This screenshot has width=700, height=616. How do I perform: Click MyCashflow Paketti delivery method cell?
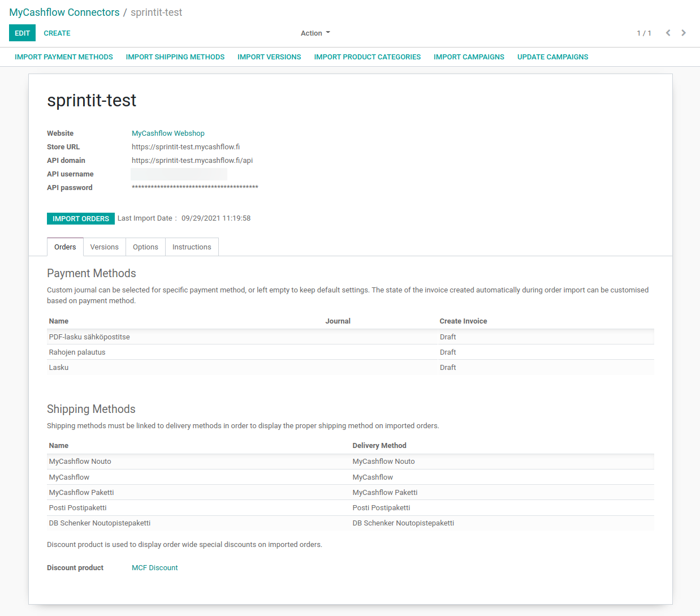pos(385,493)
